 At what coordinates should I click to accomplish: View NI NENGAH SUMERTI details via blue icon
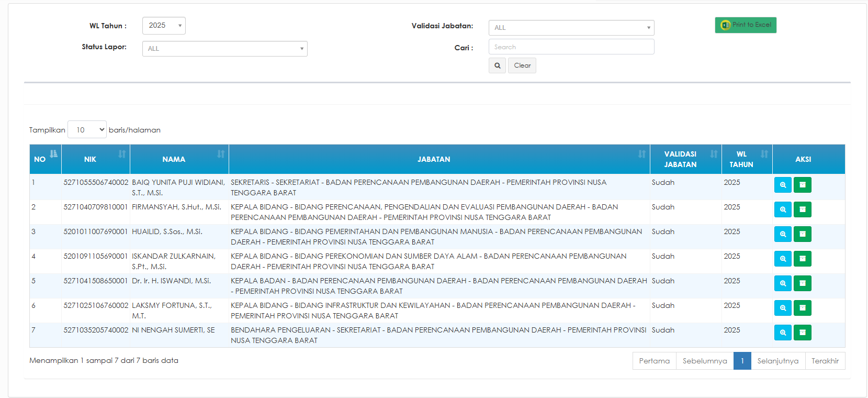pos(783,333)
